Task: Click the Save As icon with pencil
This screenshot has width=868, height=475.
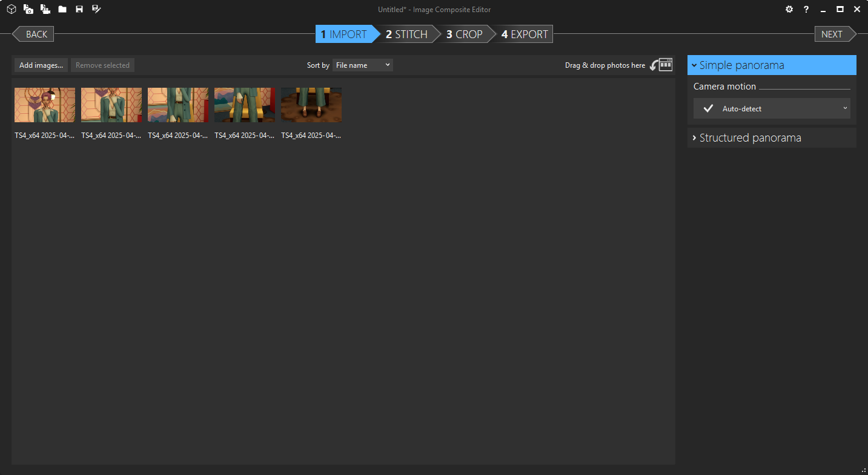Action: pos(96,9)
